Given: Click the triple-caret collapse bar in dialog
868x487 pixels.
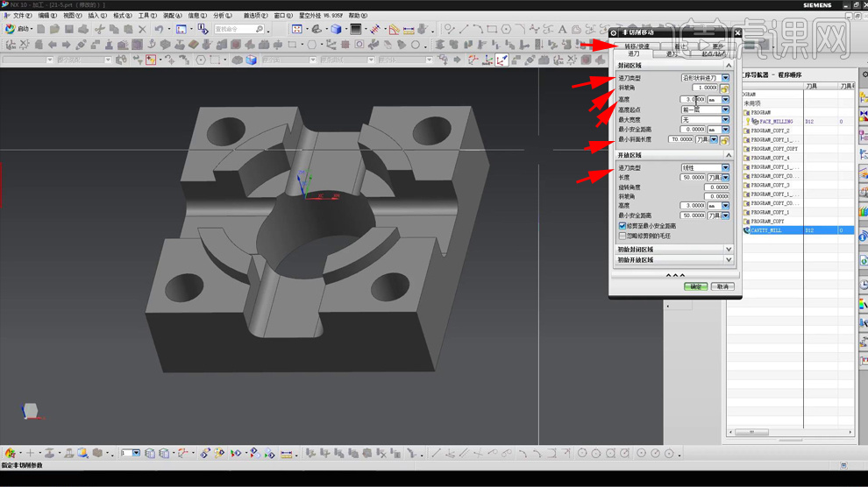Looking at the screenshot, I should (675, 275).
